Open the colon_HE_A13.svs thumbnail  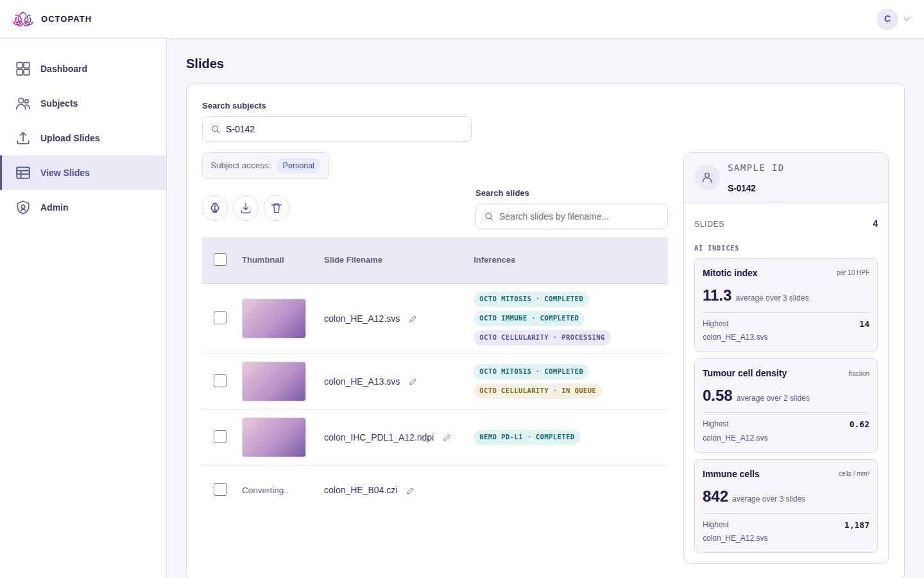[274, 381]
